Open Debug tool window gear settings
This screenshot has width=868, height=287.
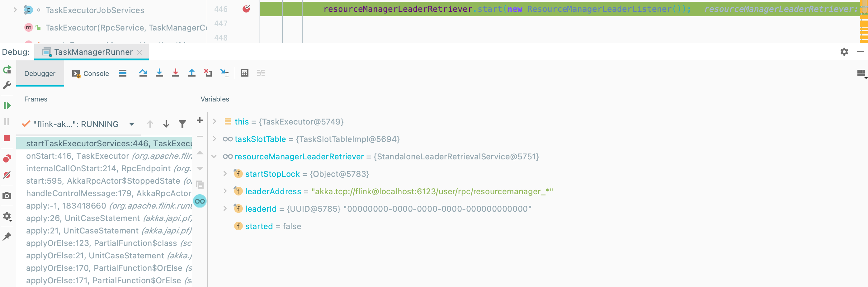844,52
